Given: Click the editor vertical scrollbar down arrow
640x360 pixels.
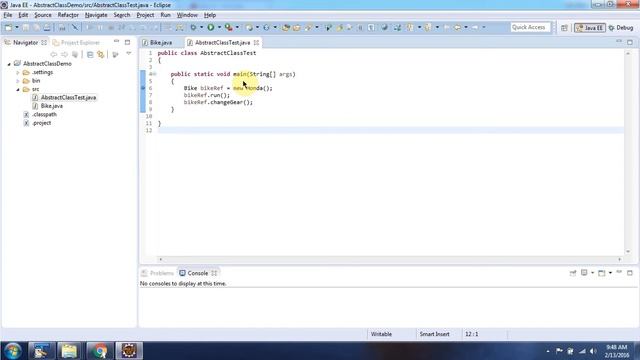Looking at the screenshot, I should 628,252.
